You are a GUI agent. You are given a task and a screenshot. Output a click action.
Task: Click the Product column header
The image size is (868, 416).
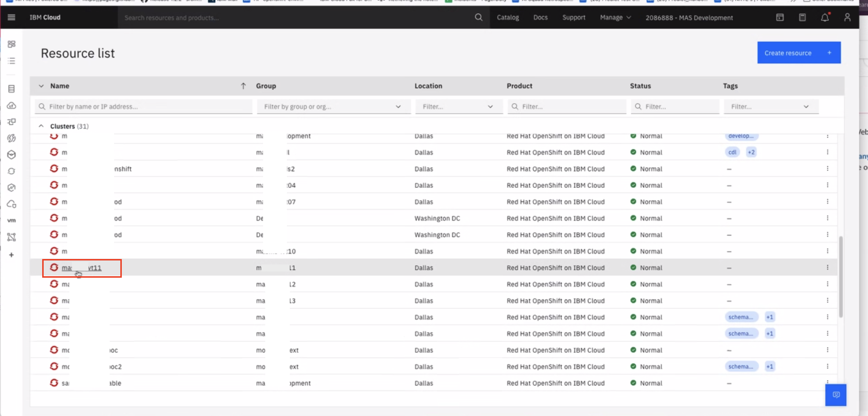(519, 86)
